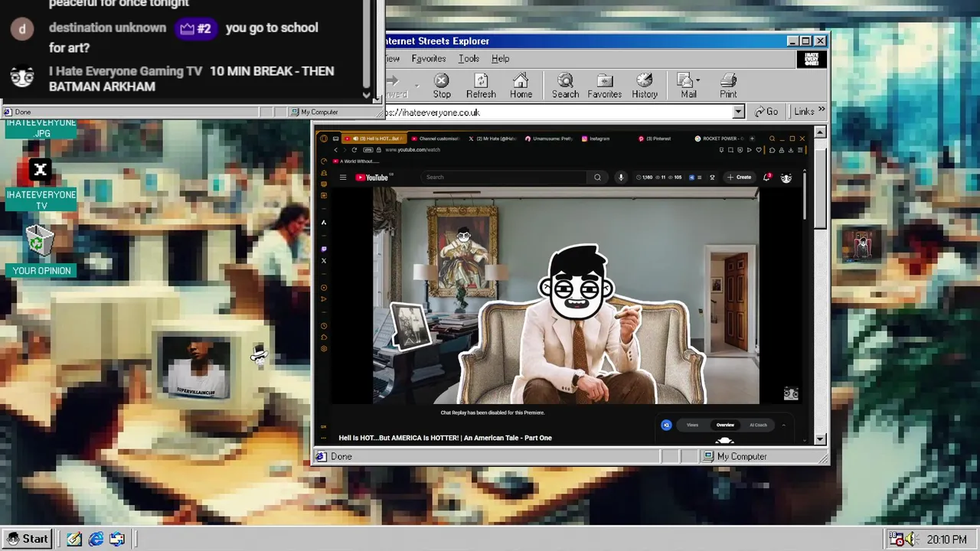This screenshot has height=551, width=980.
Task: Click the video title Hell Is HOT
Action: tap(446, 438)
